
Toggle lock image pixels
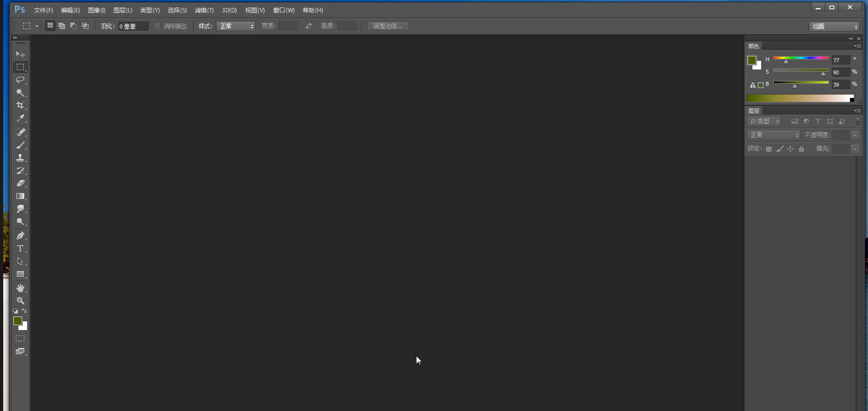[x=780, y=149]
